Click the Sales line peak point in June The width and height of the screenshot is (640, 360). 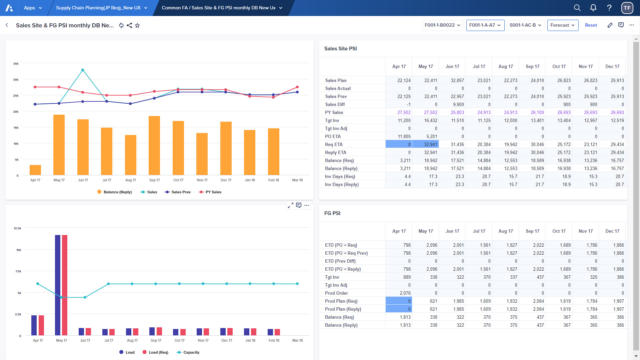83,70
